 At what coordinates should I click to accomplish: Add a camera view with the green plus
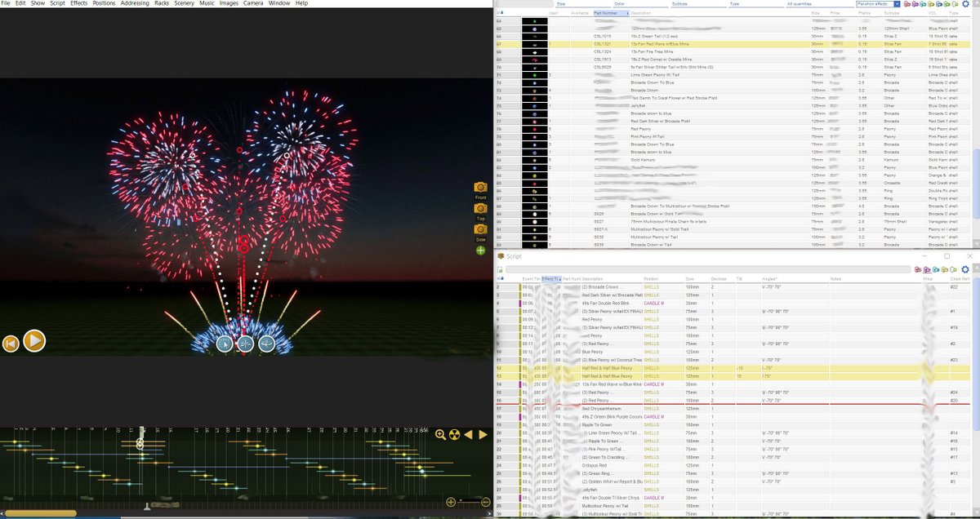pos(481,250)
